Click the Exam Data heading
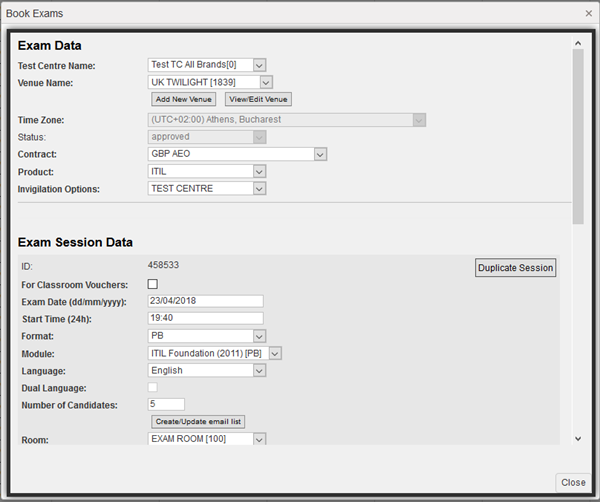Viewport: 600px width, 502px height. 50,46
